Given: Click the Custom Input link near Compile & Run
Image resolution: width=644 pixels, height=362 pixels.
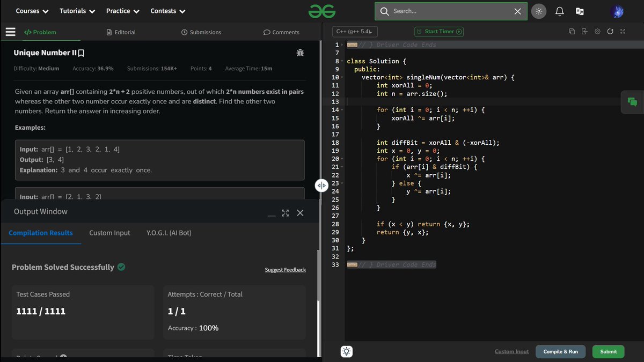Looking at the screenshot, I should point(511,351).
